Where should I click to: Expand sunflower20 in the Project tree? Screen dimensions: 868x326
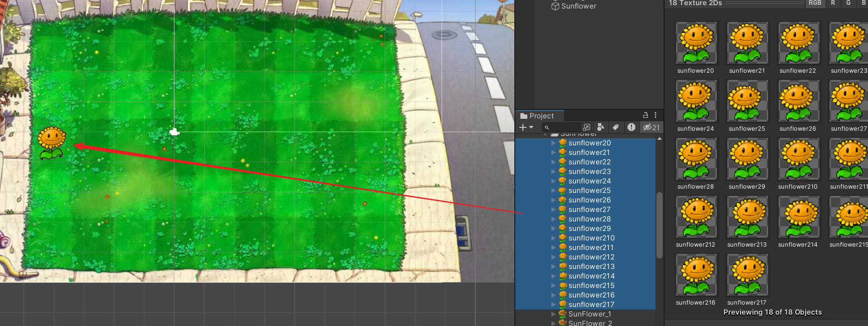[x=553, y=143]
